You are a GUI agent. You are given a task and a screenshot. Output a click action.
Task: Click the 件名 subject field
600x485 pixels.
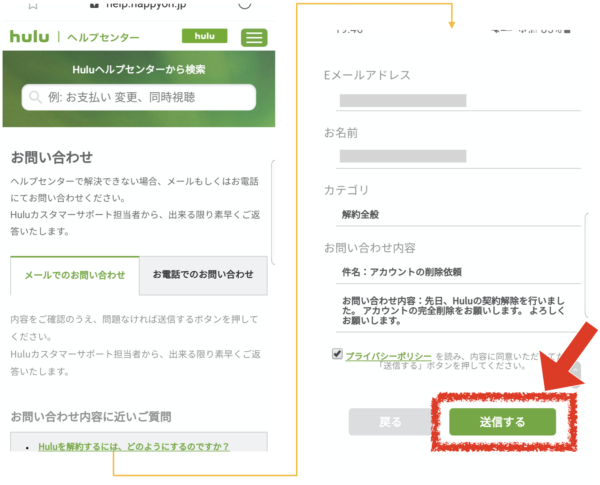click(458, 272)
